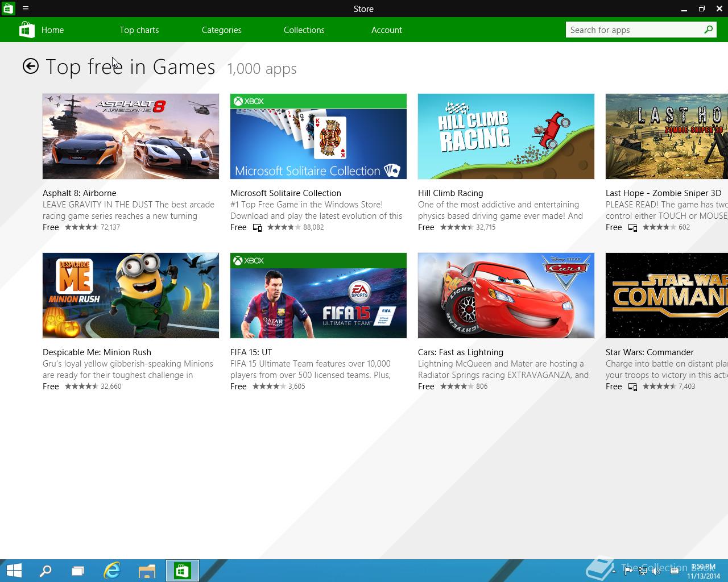Click Last Hope rating count 602

pos(684,227)
